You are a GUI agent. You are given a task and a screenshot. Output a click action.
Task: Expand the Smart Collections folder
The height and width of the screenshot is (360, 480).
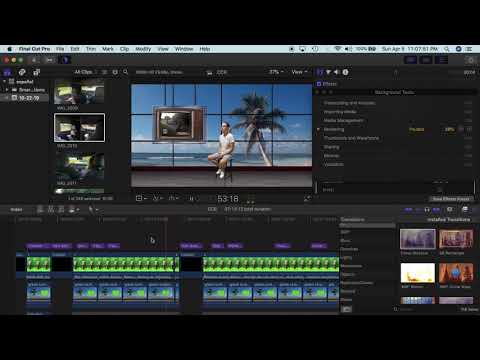(7, 90)
